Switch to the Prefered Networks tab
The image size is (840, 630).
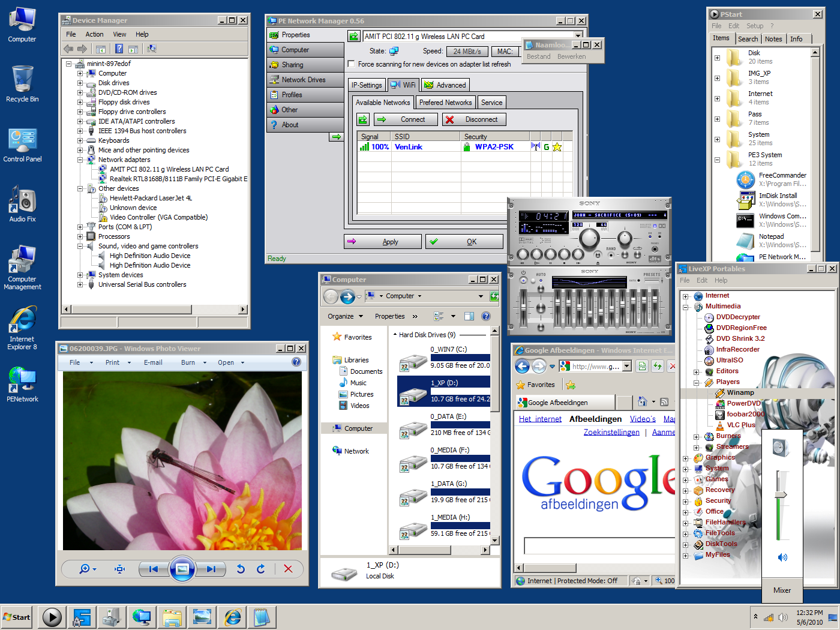coord(445,103)
